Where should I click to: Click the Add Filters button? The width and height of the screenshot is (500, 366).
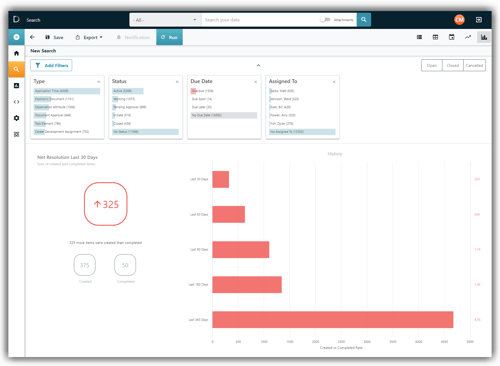(51, 65)
